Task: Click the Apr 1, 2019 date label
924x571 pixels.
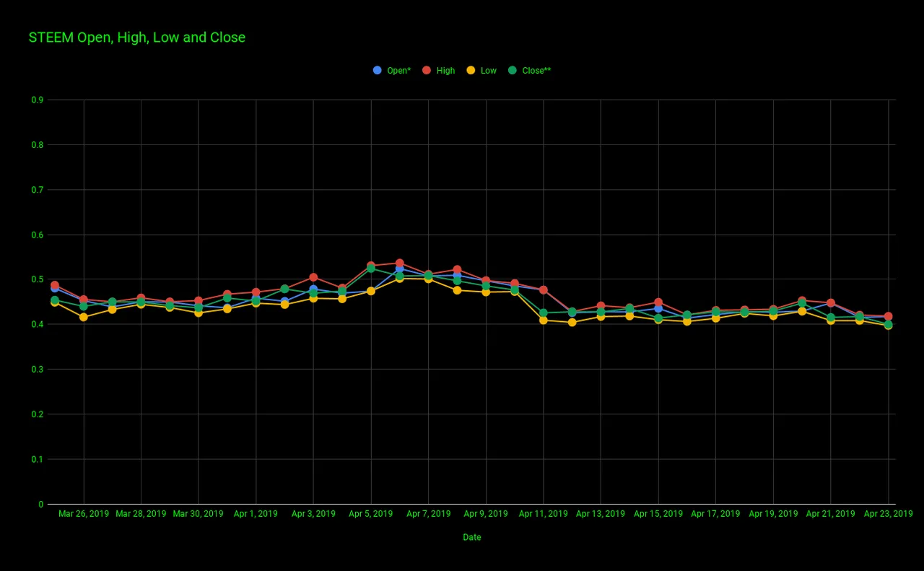Action: 256,514
